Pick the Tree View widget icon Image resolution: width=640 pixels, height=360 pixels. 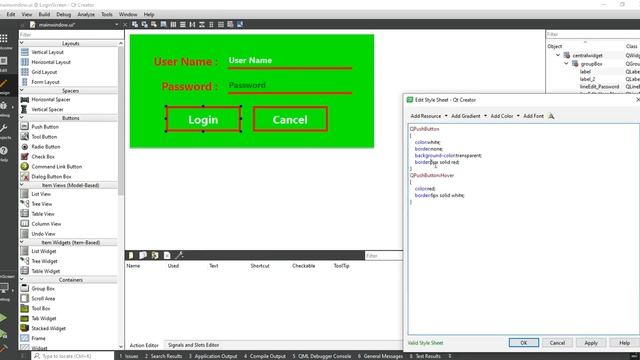[x=24, y=203]
